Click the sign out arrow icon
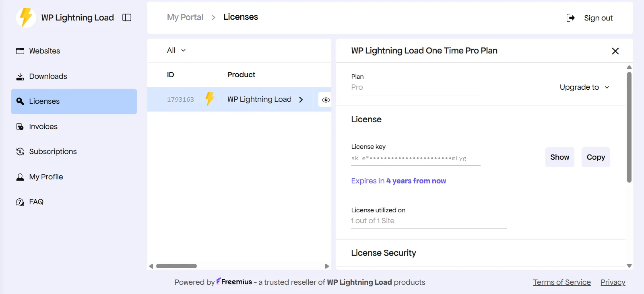Screen dimensions: 644x294 click(x=570, y=18)
